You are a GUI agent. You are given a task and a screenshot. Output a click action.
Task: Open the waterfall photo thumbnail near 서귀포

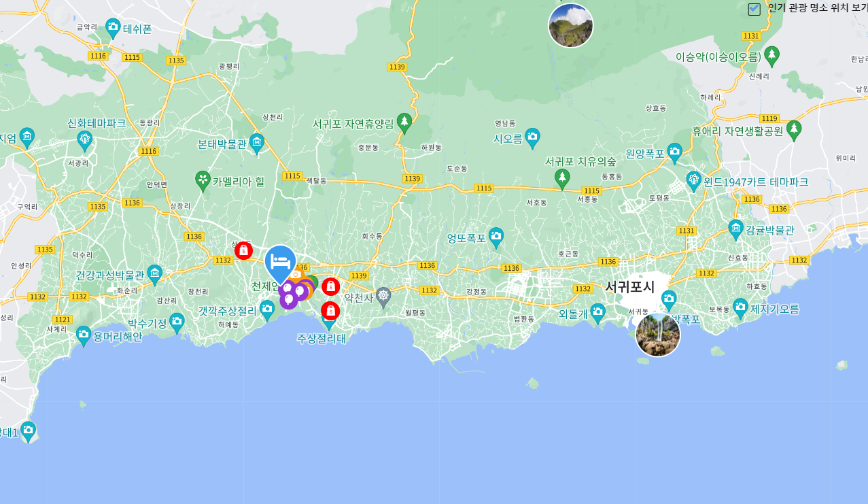(x=658, y=335)
